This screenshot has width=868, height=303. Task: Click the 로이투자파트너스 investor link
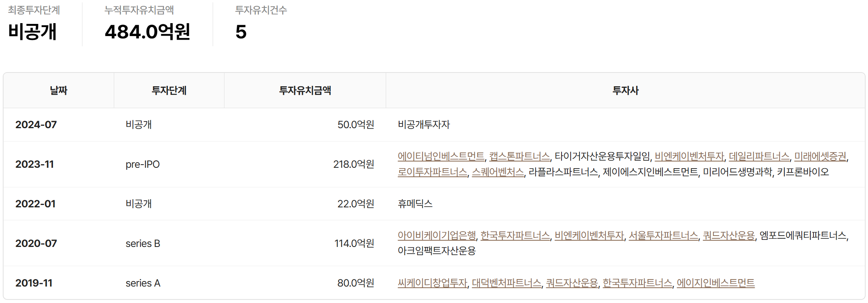[x=432, y=172]
